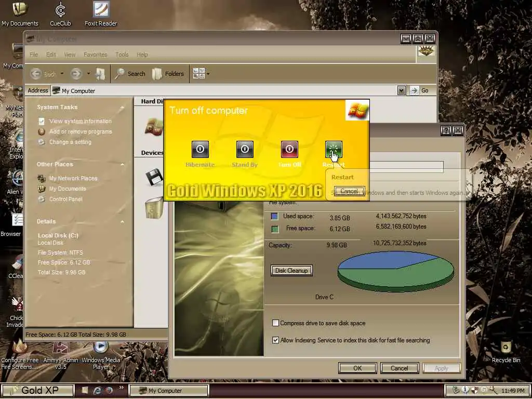Open the Back history dropdown arrow
This screenshot has width=532, height=399.
pos(62,74)
